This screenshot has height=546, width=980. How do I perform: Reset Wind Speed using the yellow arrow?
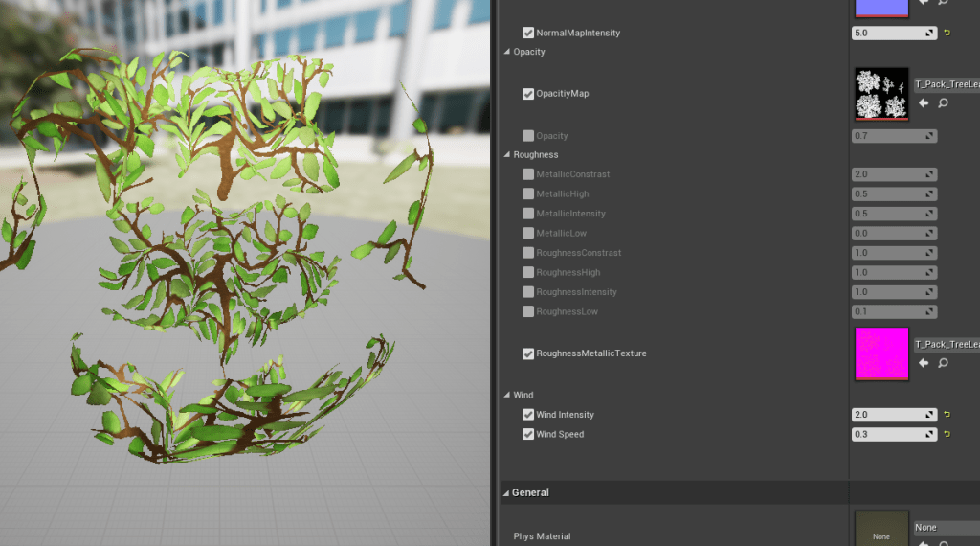[947, 434]
